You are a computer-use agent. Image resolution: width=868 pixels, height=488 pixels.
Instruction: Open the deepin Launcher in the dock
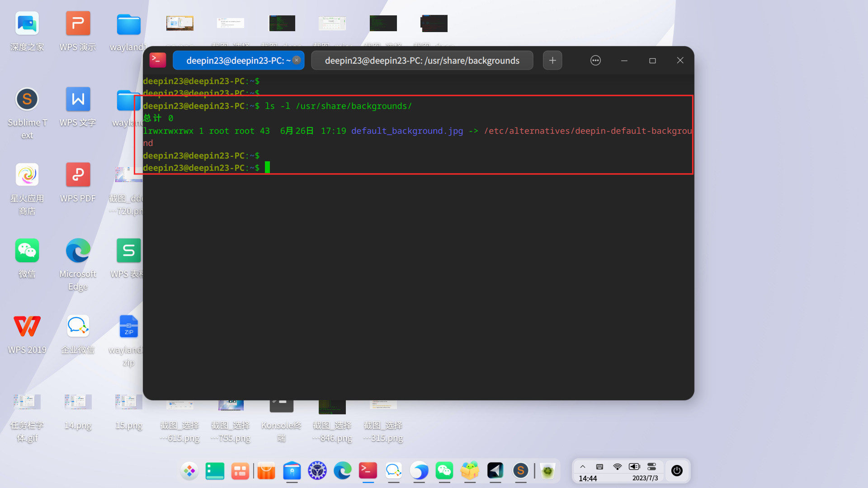pos(189,471)
